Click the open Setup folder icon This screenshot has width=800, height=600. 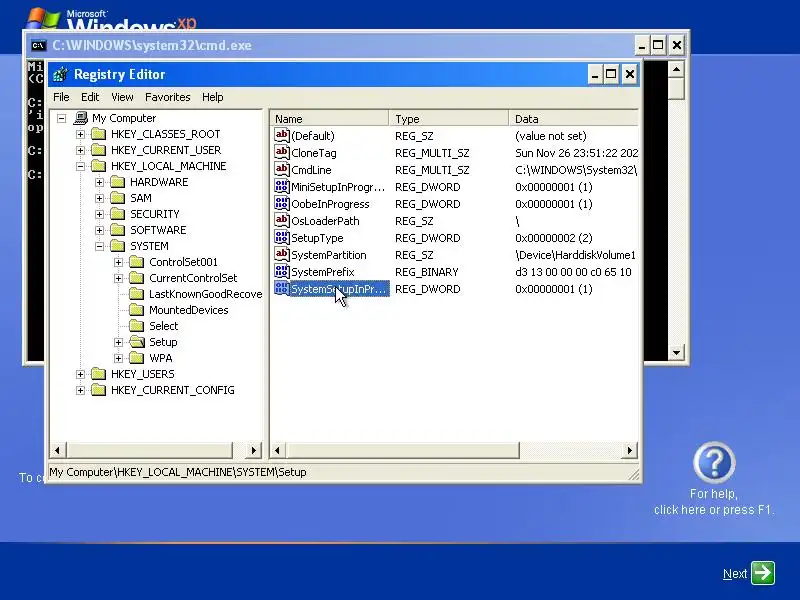(137, 342)
